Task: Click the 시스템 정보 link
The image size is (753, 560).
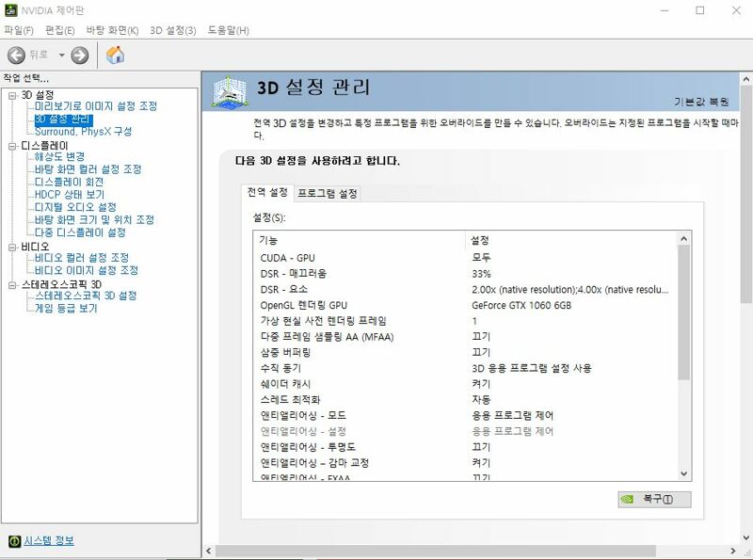Action: (49, 541)
